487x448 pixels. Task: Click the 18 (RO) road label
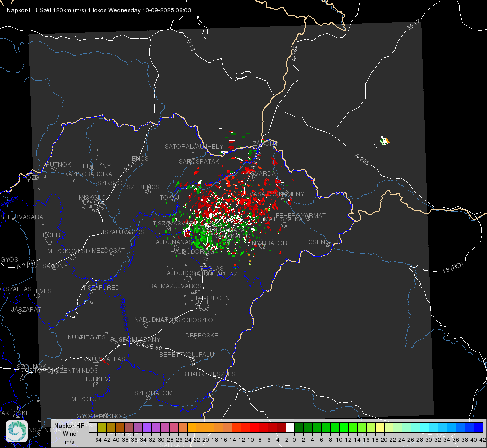pos(453,268)
